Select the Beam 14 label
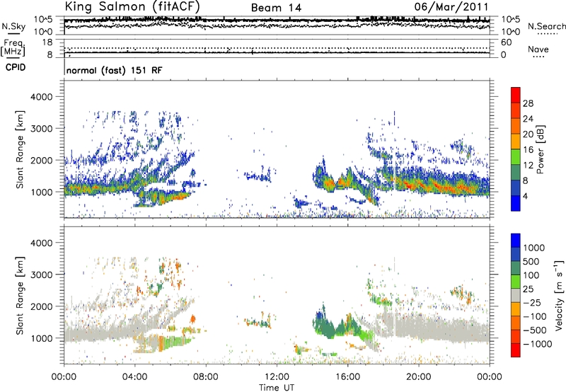566x392 pixels. pos(276,8)
